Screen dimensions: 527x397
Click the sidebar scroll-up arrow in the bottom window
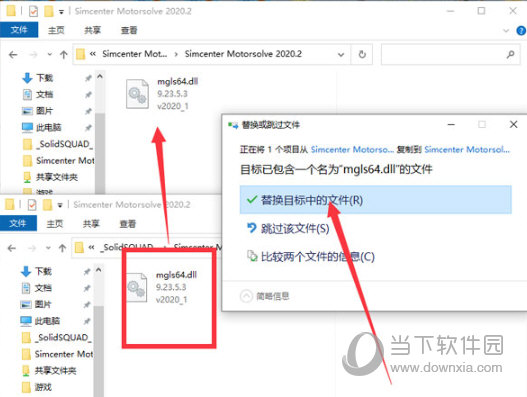click(x=98, y=270)
